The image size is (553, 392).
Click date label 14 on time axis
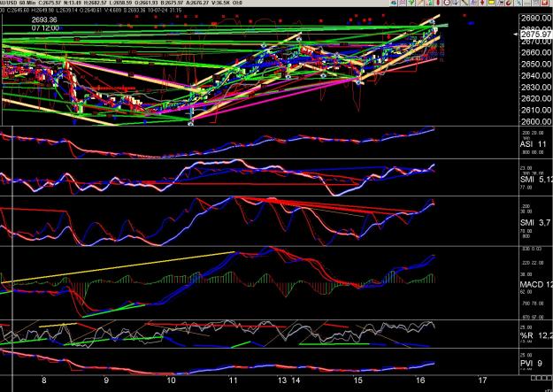pyautogui.click(x=296, y=380)
